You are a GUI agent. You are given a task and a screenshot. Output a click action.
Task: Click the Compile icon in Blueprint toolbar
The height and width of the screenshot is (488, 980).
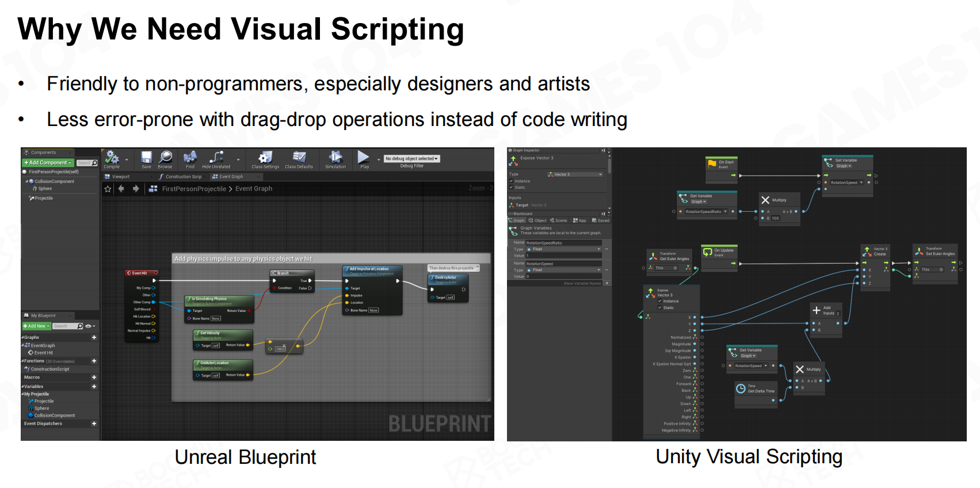112,158
